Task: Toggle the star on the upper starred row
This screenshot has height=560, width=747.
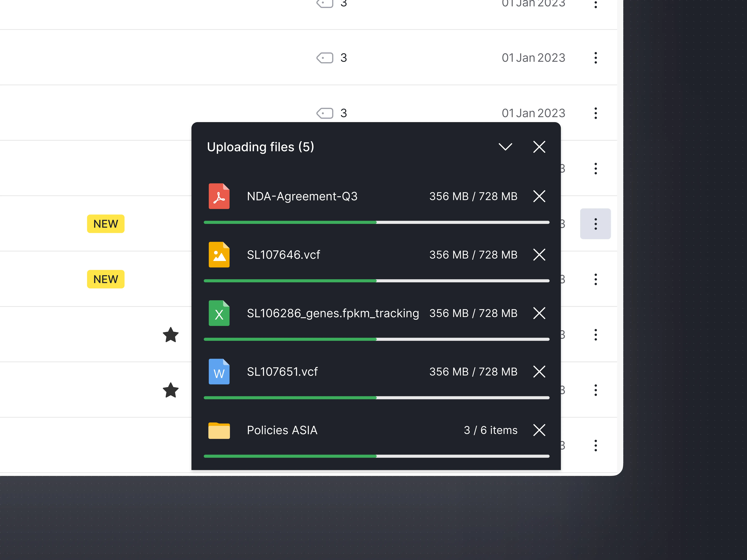Action: click(171, 335)
